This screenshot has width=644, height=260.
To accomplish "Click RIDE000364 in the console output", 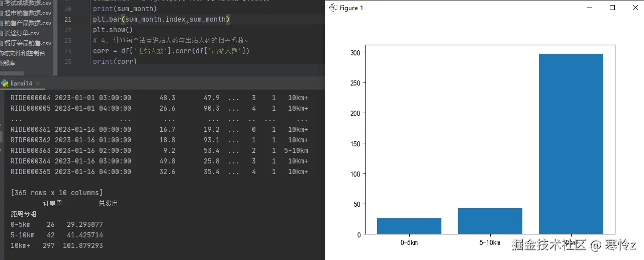I will pos(31,161).
